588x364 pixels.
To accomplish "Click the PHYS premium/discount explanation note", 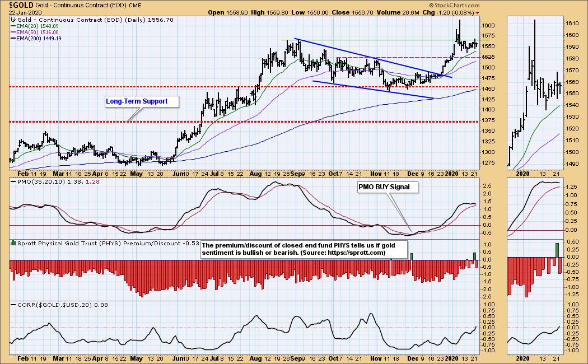I will pos(304,249).
